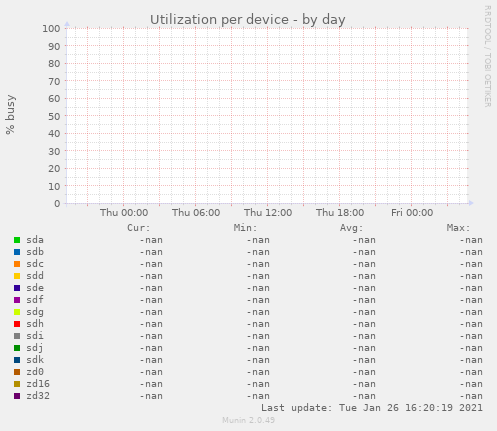Click the Max: column header
The image size is (497, 431).
tap(458, 228)
